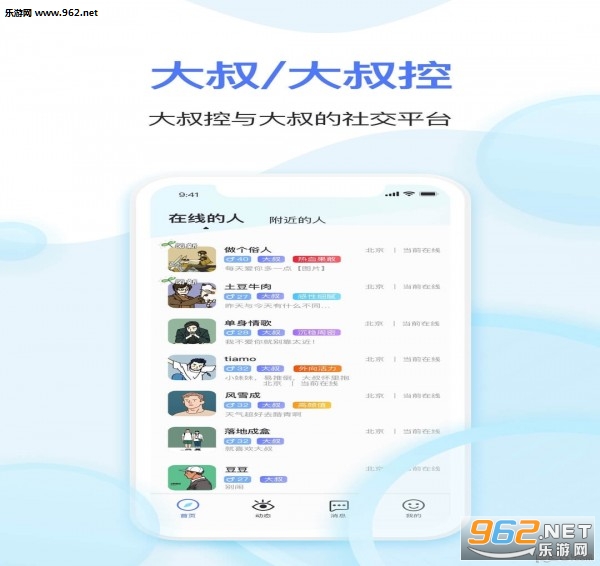Tap the yellow 高颜值 tag of 风雪成
The width and height of the screenshot is (600, 566).
pos(312,405)
